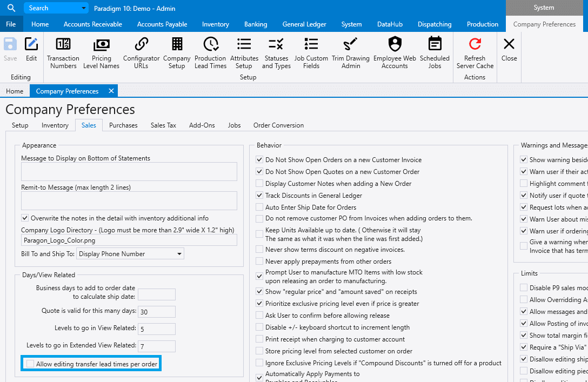Check Store pricing level from selected customer

pyautogui.click(x=259, y=351)
